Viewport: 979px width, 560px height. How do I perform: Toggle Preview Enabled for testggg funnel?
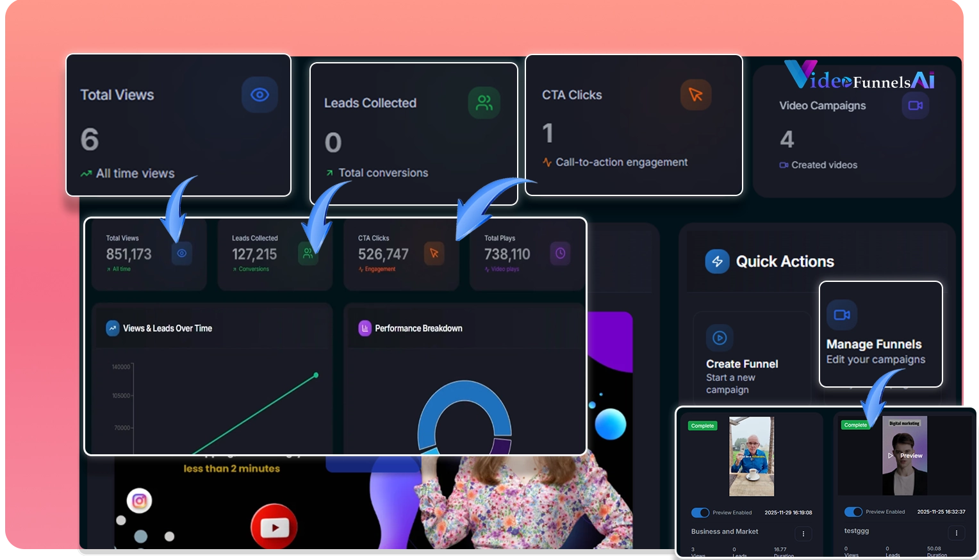pos(853,512)
